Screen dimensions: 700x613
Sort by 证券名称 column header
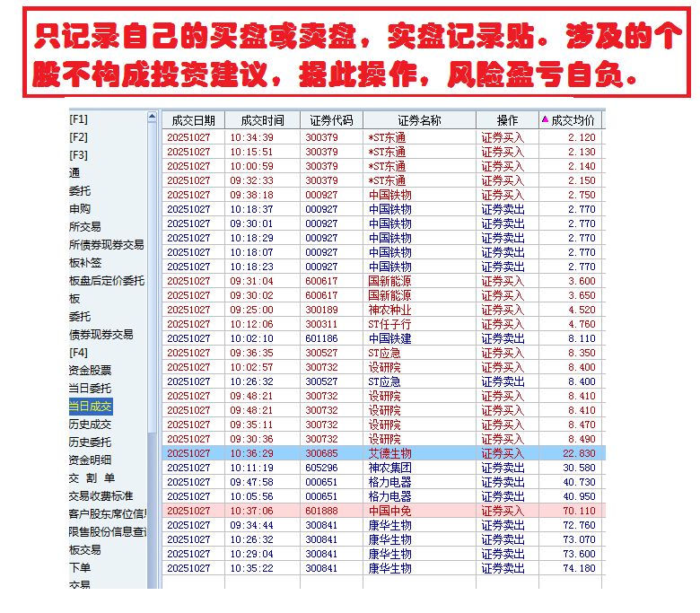(x=420, y=120)
